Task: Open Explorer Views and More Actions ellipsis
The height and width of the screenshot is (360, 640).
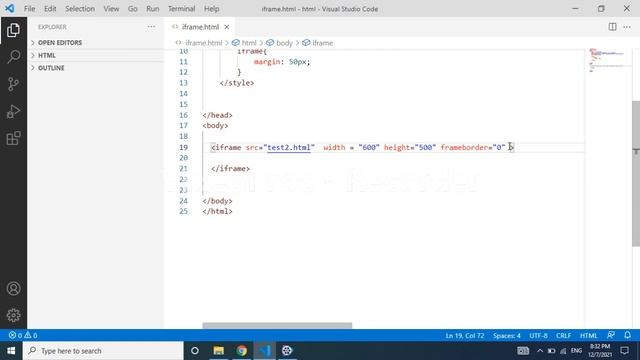Action: (151, 27)
